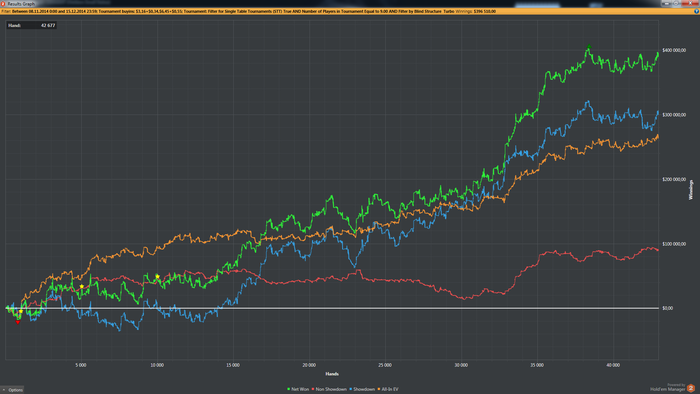Click the Winnings y-axis title

[x=691, y=190]
